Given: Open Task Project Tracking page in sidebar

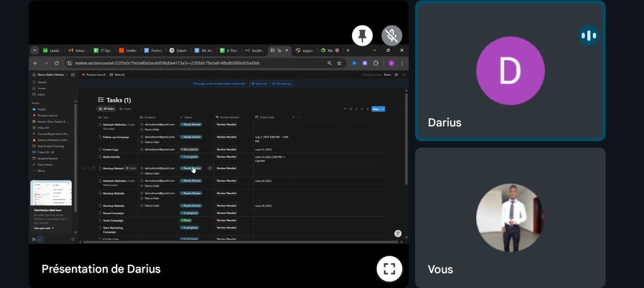Looking at the screenshot, I should click(x=50, y=146).
